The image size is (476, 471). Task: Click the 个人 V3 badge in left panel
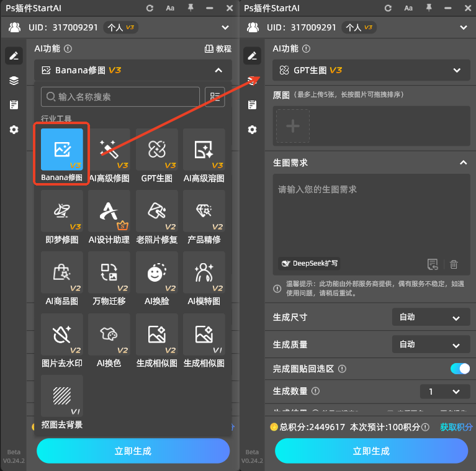click(121, 28)
